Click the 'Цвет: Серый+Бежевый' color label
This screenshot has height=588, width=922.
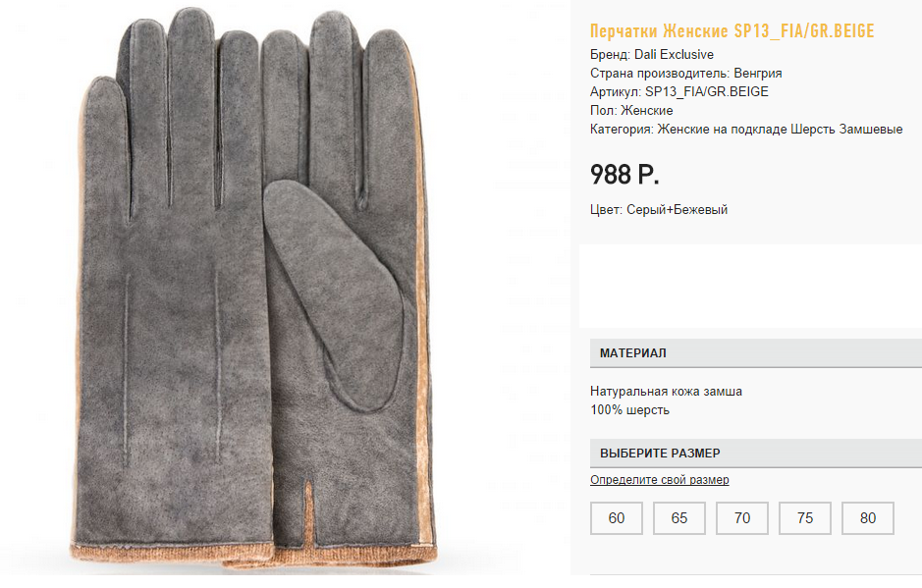point(659,209)
